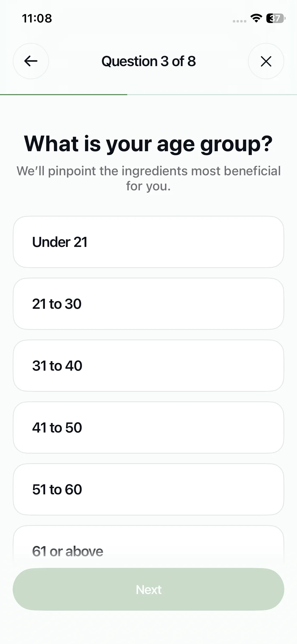Choose the "51 to 60" option

(148, 489)
